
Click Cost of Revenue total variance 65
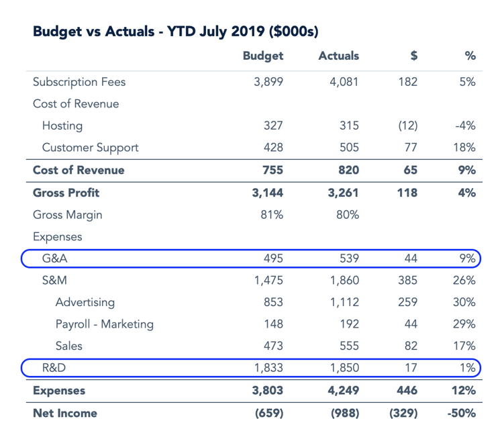coord(411,170)
